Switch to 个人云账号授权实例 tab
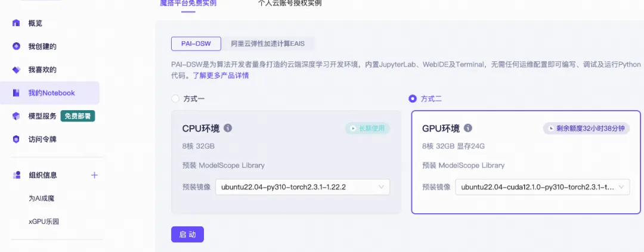This screenshot has width=644, height=252. [290, 4]
